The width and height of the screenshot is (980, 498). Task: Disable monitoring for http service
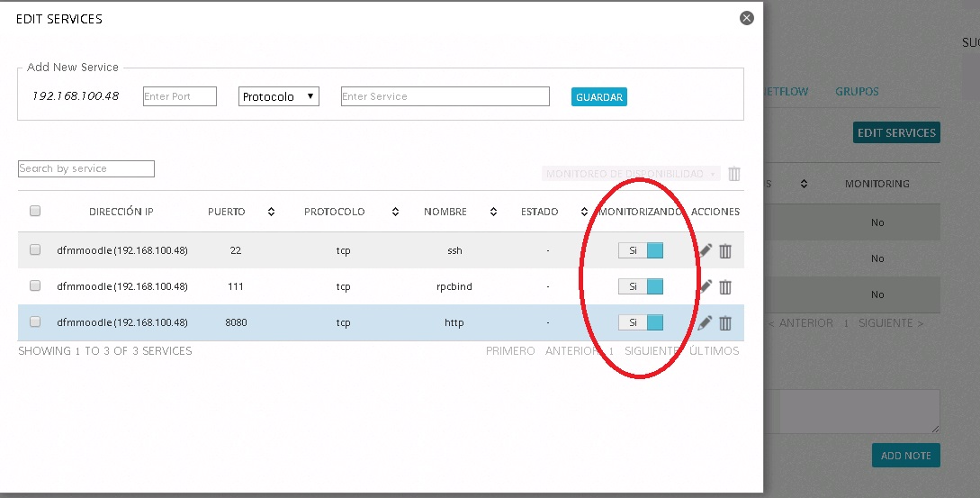[640, 322]
